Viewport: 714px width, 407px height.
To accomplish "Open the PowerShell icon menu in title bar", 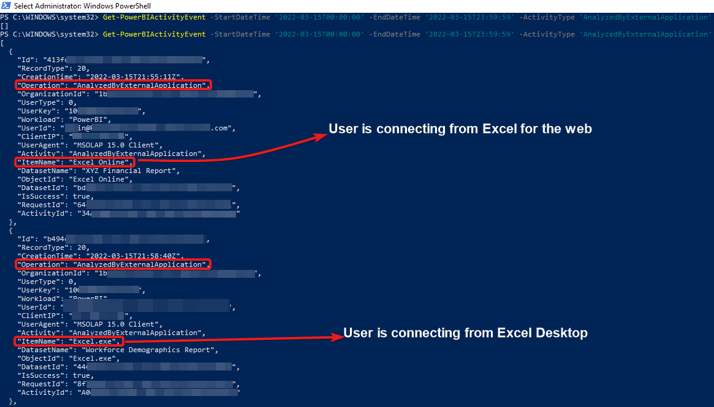I will (x=6, y=6).
